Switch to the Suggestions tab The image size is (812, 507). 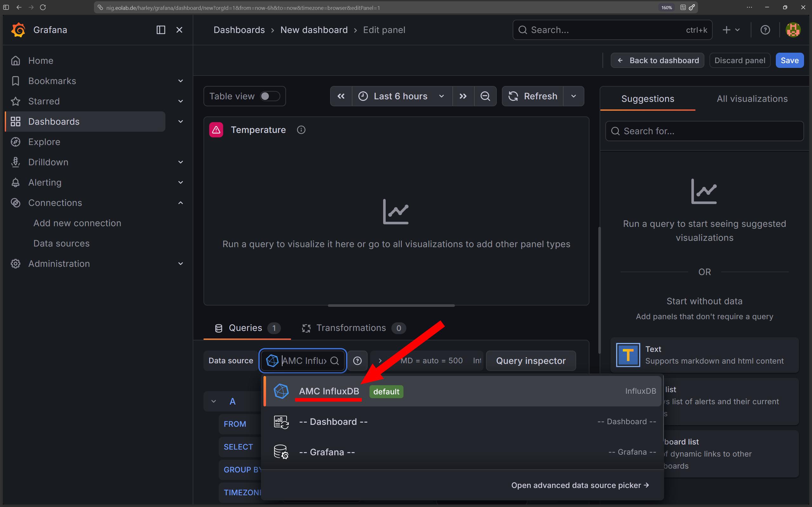tap(648, 99)
